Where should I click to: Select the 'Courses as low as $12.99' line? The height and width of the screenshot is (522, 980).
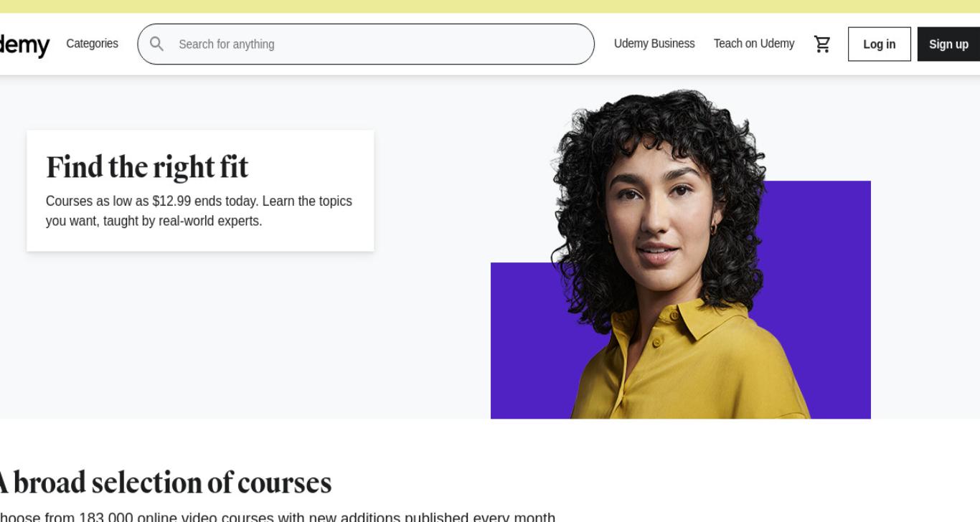click(x=118, y=201)
